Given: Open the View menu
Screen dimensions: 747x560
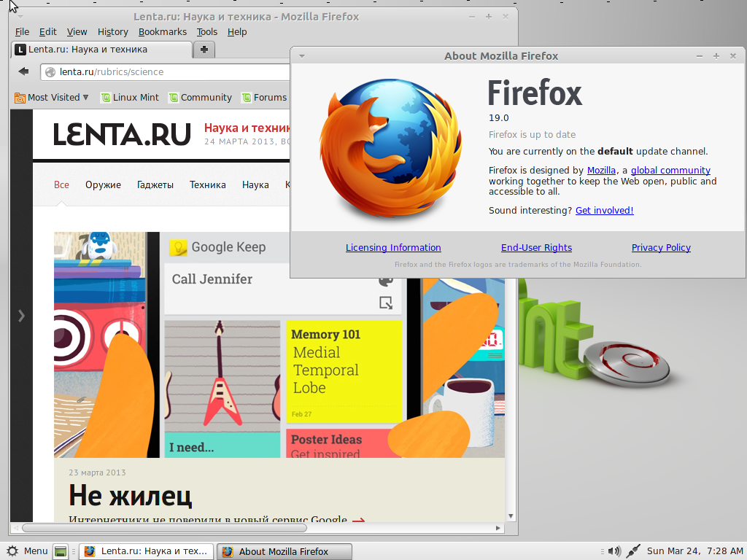Looking at the screenshot, I should (77, 32).
